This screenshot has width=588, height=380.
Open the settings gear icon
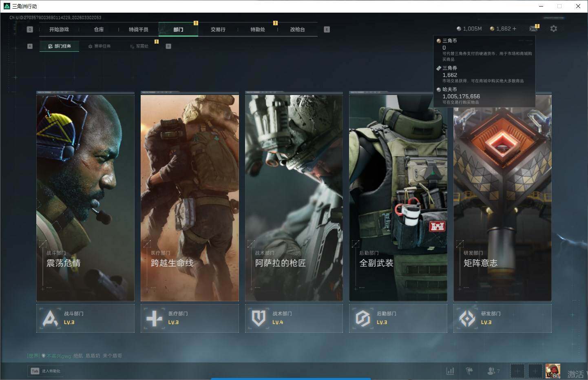pyautogui.click(x=553, y=29)
